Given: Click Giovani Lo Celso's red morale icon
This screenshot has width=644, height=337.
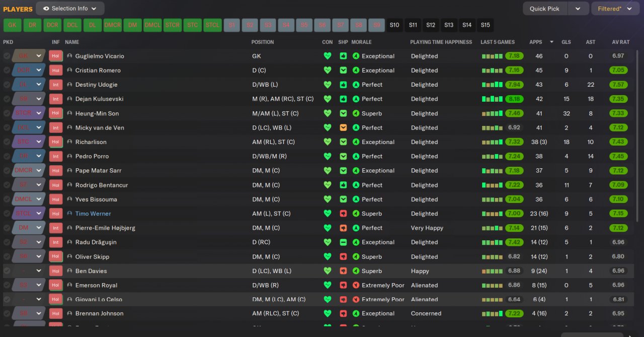Looking at the screenshot, I should coord(356,299).
